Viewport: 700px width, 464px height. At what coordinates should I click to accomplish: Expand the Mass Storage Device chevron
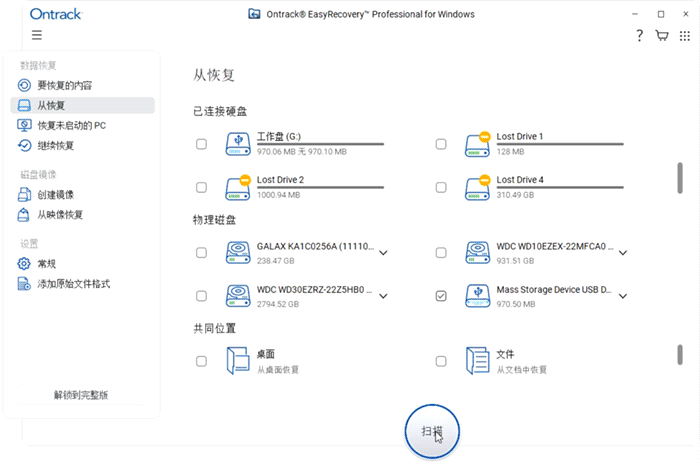[623, 296]
